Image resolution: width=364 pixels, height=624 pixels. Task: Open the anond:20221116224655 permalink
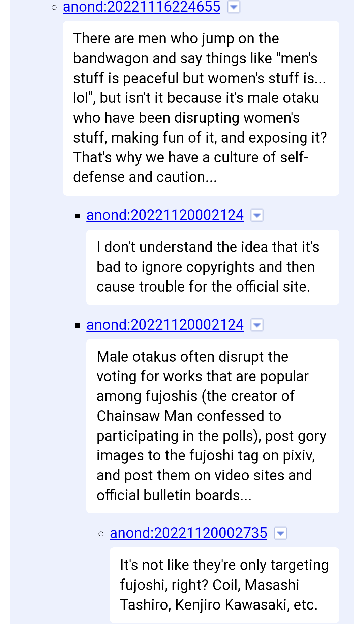[142, 7]
